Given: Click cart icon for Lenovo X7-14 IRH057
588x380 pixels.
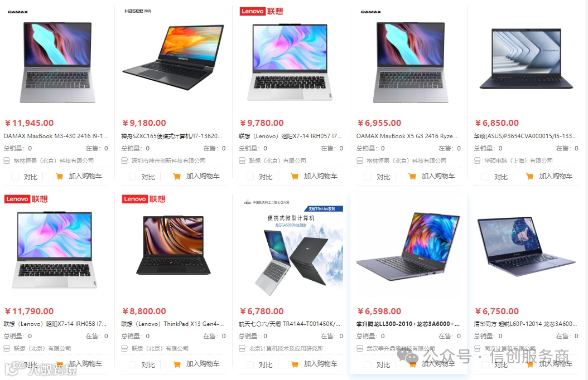Looking at the screenshot, I should pyautogui.click(x=295, y=176).
